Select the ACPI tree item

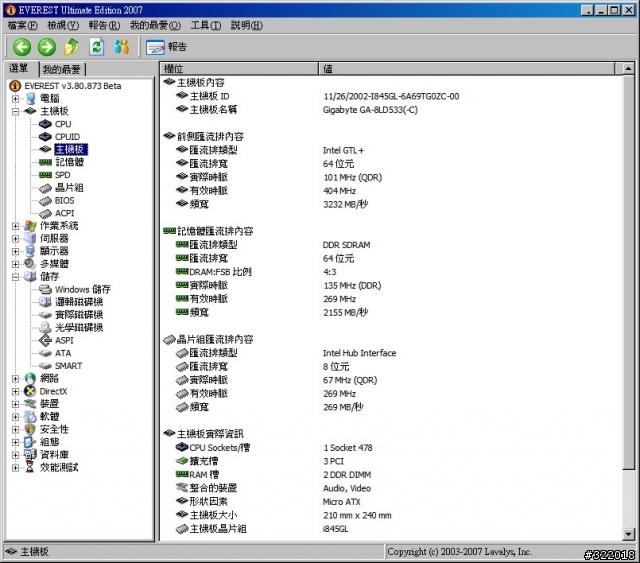[x=64, y=213]
